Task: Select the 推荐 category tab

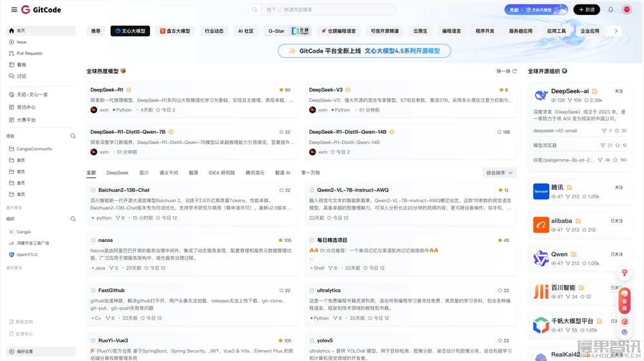Action: click(x=96, y=31)
